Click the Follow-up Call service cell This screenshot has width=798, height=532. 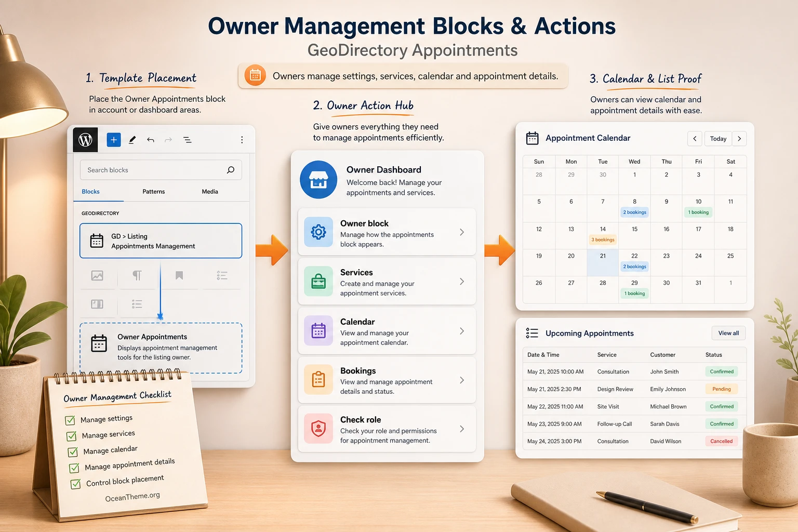point(615,424)
